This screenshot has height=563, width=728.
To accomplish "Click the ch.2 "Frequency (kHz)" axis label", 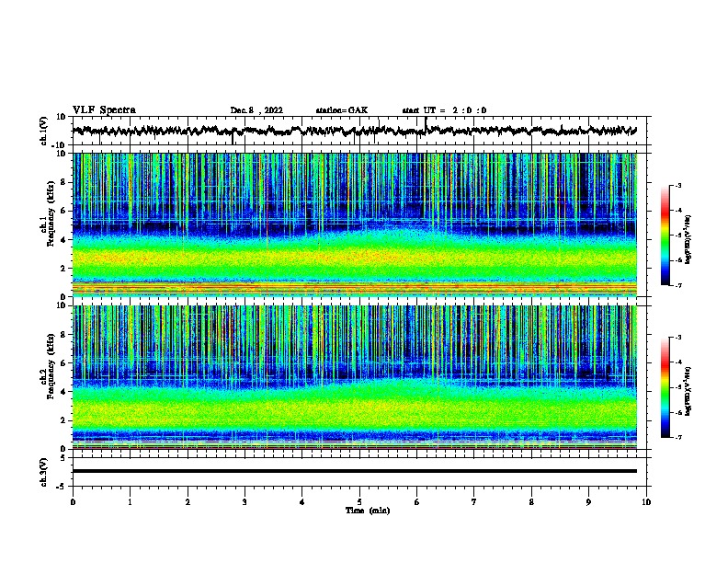I will (x=51, y=366).
